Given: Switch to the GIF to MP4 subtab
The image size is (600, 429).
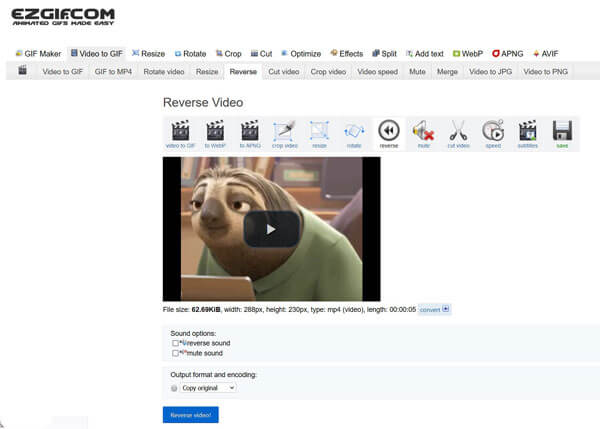Looking at the screenshot, I should [113, 72].
